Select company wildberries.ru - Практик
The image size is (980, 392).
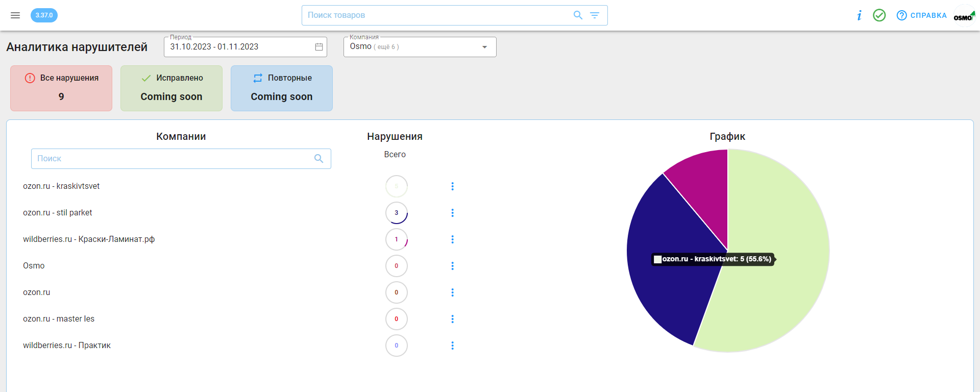click(67, 346)
